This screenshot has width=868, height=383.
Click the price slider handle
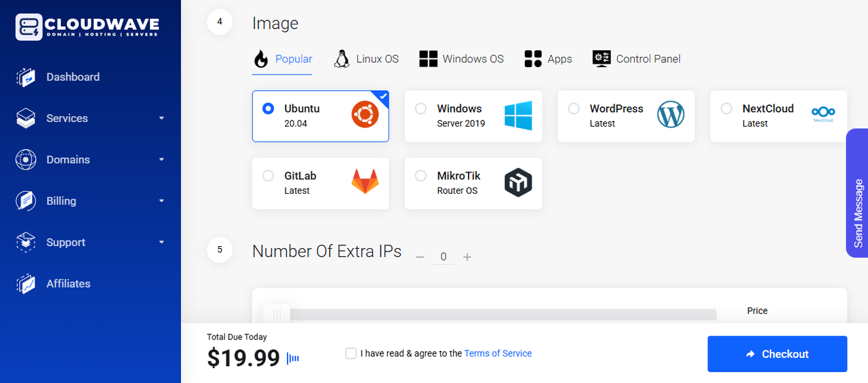(x=276, y=315)
